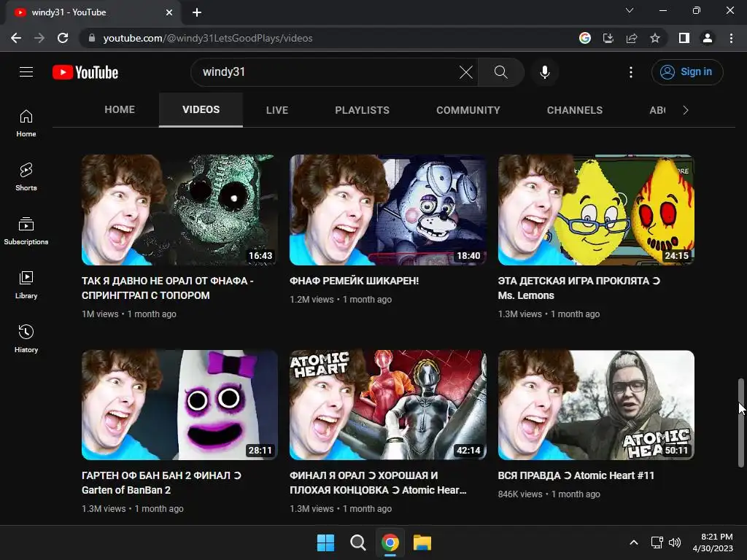Click the search magnifier button
Image resolution: width=747 pixels, height=560 pixels.
tap(500, 72)
